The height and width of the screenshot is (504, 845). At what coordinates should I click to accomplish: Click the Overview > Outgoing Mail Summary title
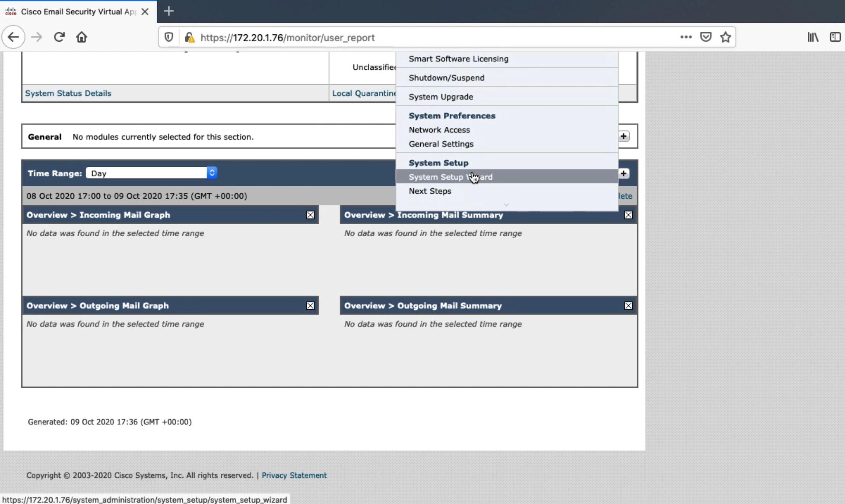[x=423, y=306]
